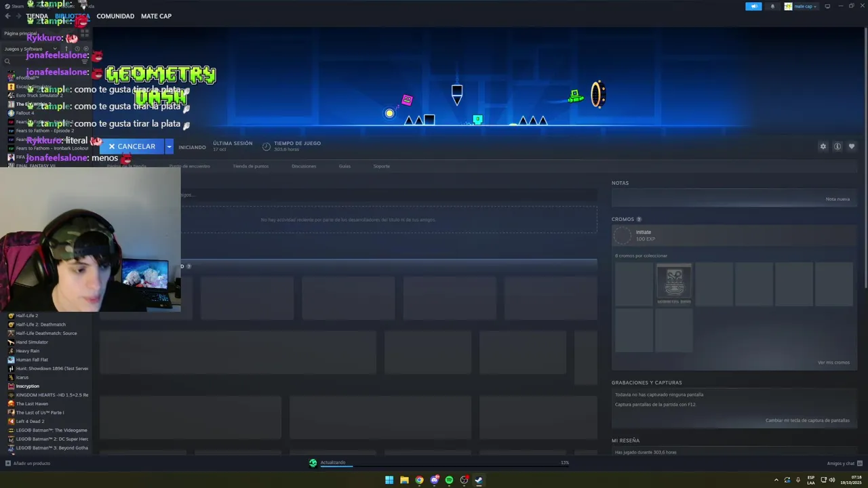The width and height of the screenshot is (868, 488).
Task: Select The Last Haven game icon
Action: pyautogui.click(x=11, y=404)
